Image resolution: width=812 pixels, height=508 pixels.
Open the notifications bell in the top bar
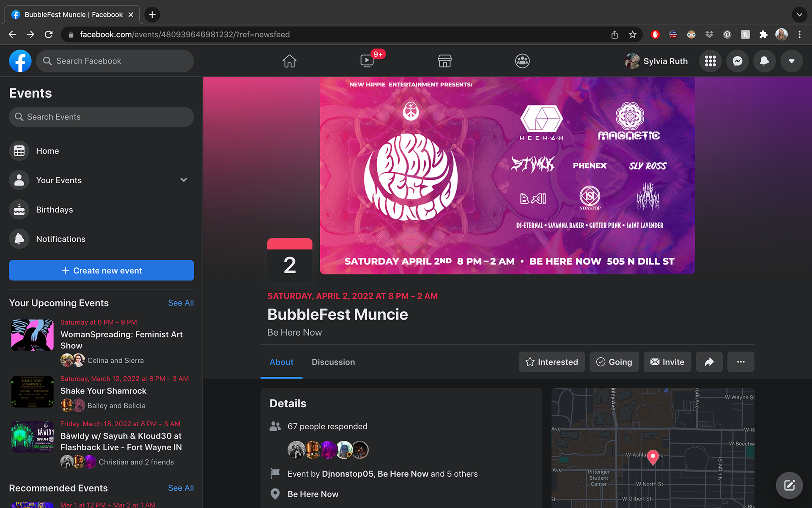(x=765, y=61)
